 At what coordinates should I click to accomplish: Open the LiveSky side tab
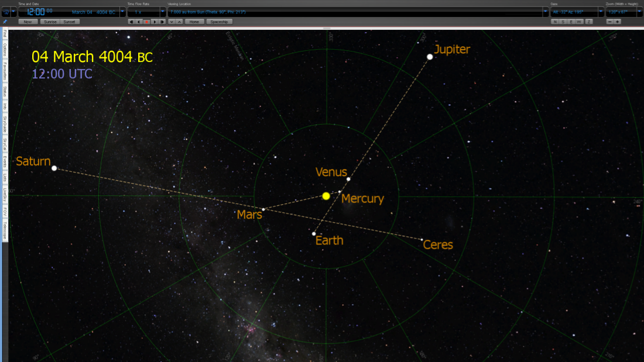pos(5,195)
